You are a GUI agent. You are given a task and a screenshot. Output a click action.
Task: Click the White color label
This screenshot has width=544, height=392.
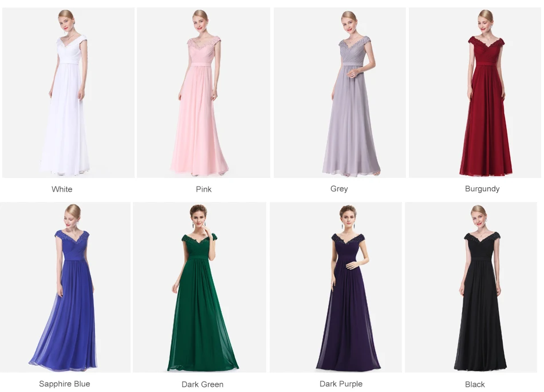[62, 189]
